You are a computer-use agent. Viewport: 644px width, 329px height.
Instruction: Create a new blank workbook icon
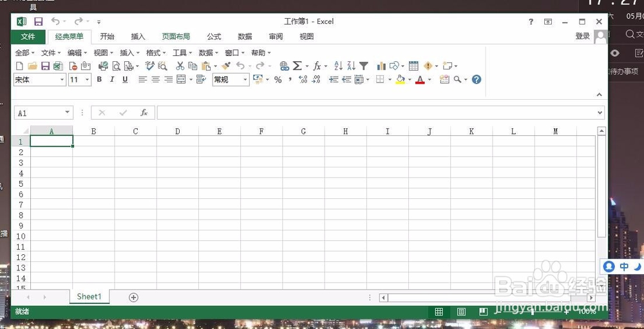(19, 66)
